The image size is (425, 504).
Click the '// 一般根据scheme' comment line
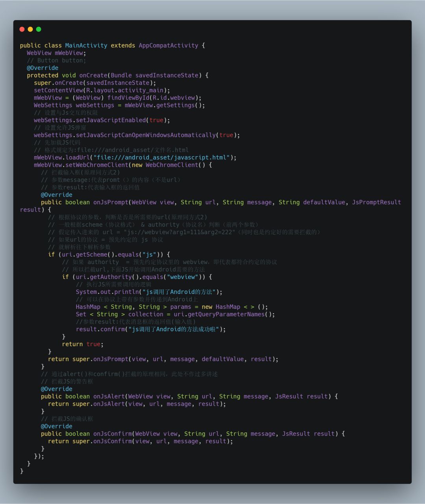(153, 225)
